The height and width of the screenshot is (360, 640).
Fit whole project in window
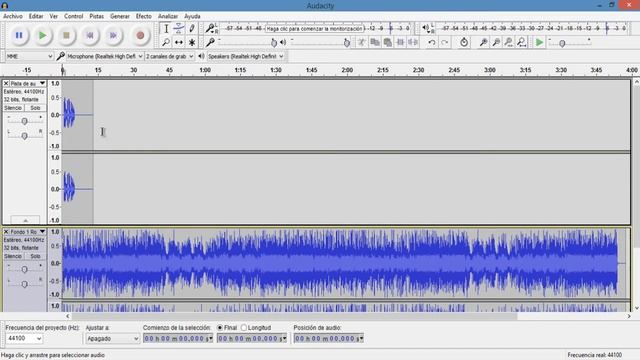pyautogui.click(x=522, y=42)
